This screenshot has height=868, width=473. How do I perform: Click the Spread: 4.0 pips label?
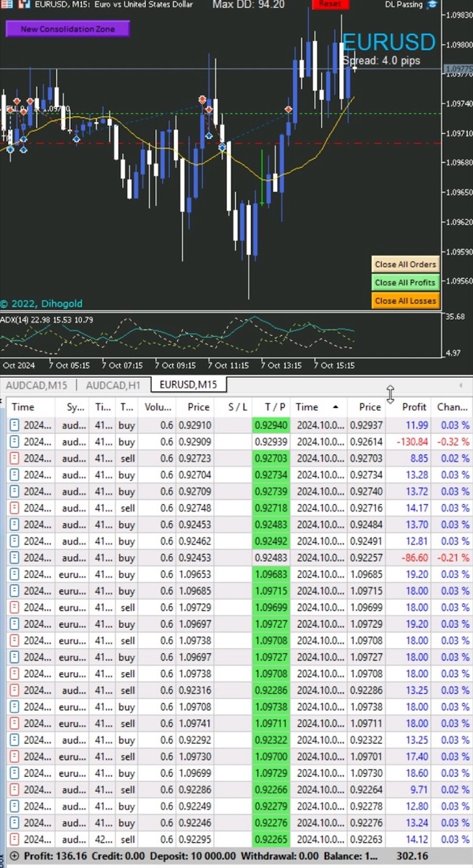(x=381, y=61)
